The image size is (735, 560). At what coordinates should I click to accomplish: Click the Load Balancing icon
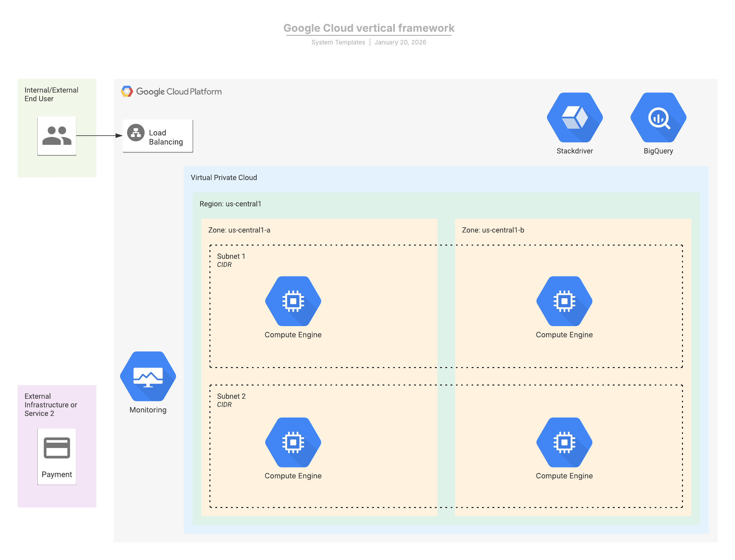pos(136,133)
